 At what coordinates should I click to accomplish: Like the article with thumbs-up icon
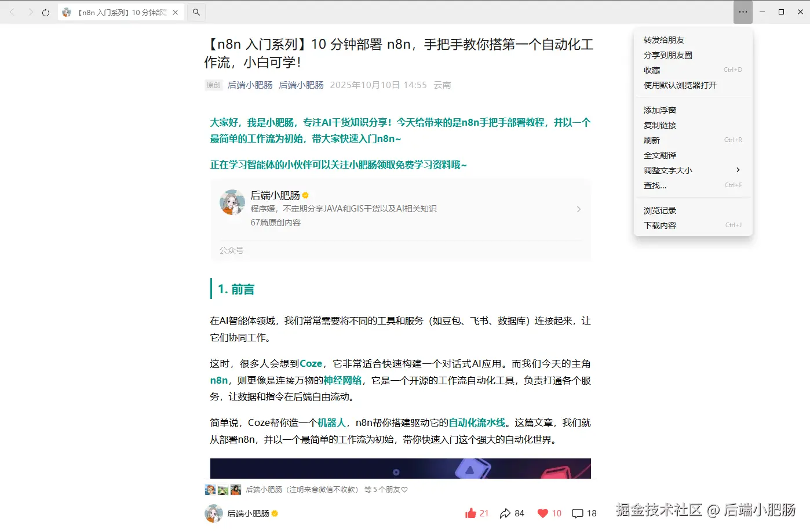470,513
